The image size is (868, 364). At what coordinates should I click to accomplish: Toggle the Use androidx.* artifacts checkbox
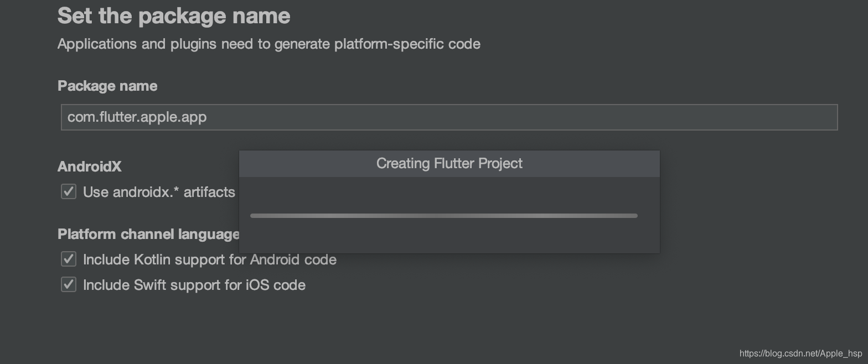click(69, 192)
